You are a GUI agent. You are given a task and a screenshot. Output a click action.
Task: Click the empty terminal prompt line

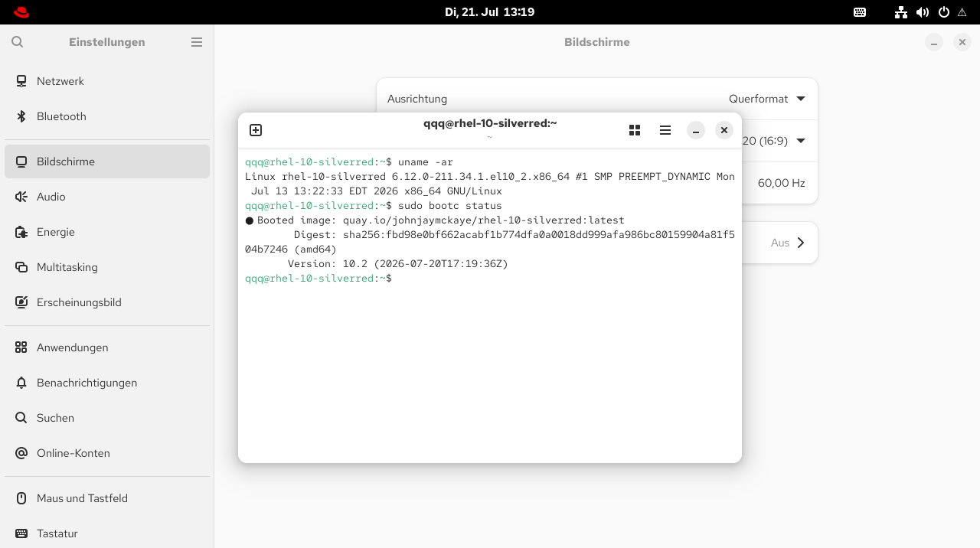318,279
